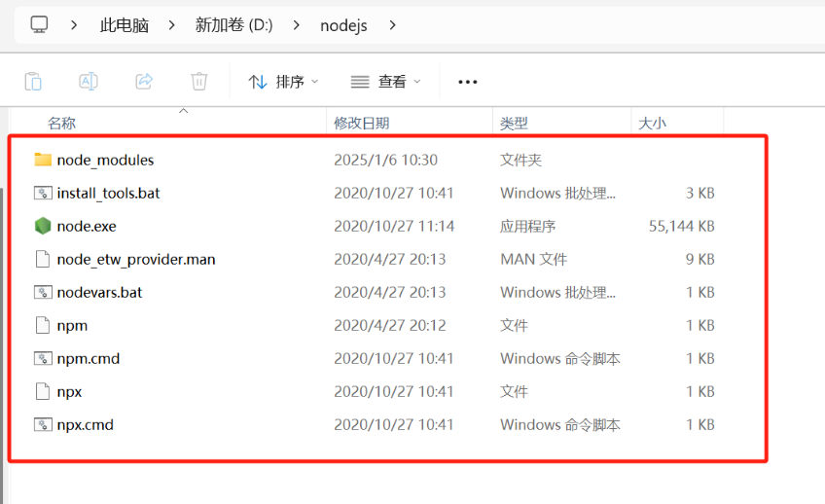
Task: Click the node_modules folder icon
Action: (x=43, y=160)
